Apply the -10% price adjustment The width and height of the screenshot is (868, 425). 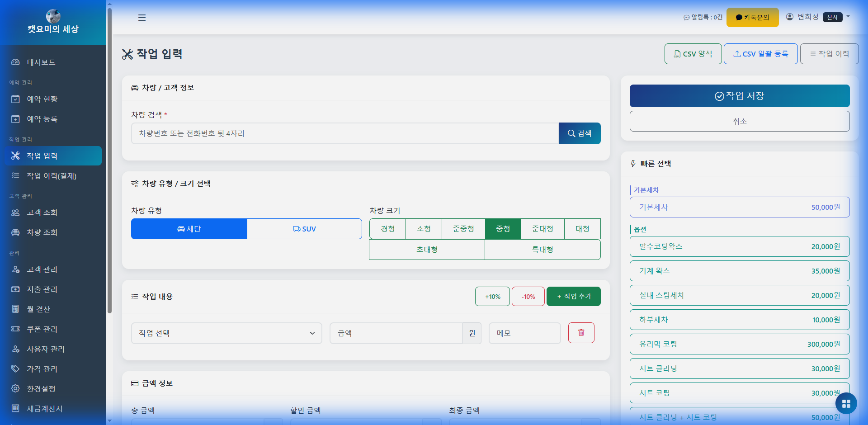(528, 297)
